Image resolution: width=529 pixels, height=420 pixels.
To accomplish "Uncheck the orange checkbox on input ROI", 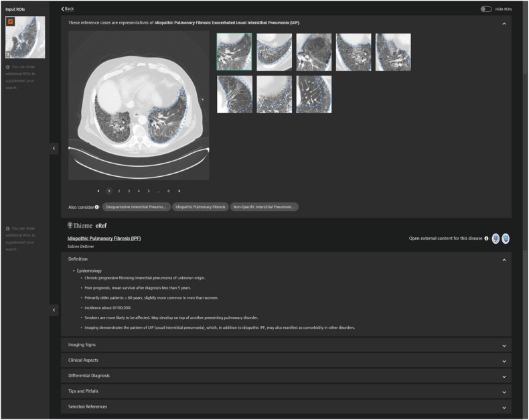I will pyautogui.click(x=11, y=21).
